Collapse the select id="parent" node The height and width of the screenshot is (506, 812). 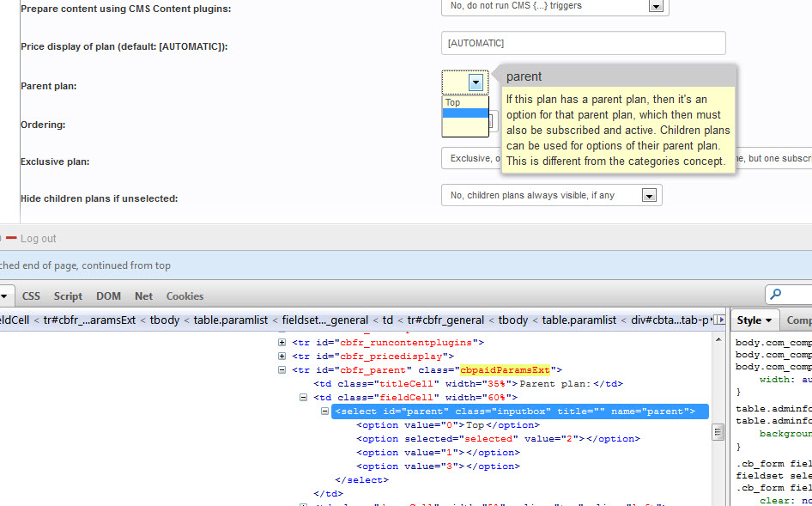tap(324, 412)
